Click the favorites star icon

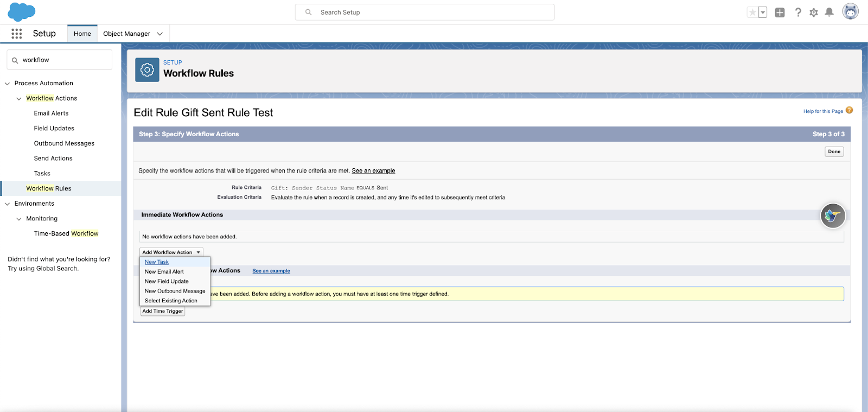click(x=752, y=12)
